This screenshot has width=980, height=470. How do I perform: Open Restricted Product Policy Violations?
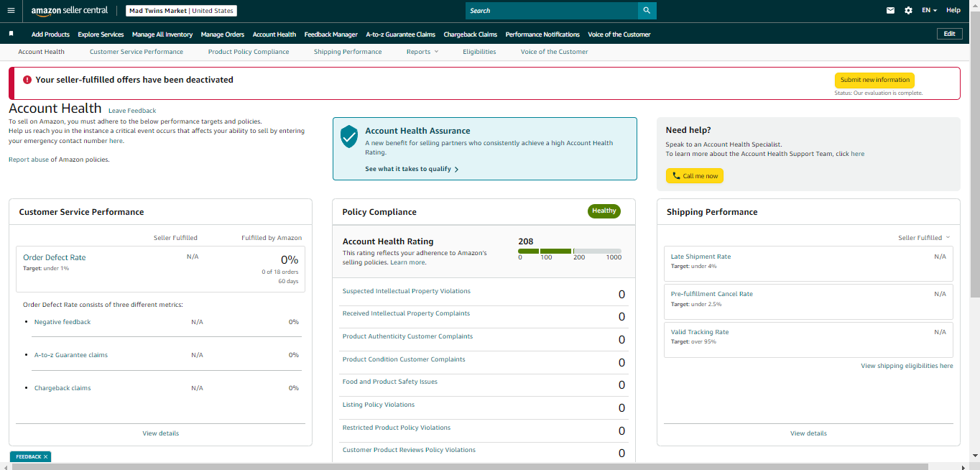(397, 428)
